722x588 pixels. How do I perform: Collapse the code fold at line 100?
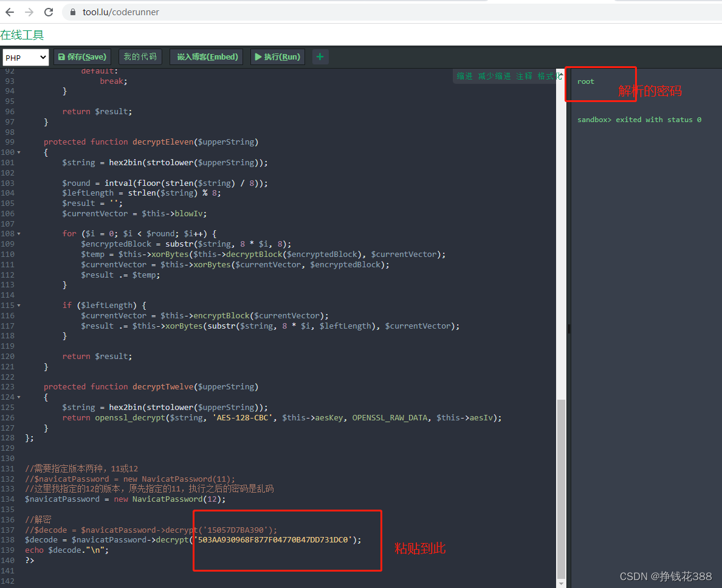19,152
